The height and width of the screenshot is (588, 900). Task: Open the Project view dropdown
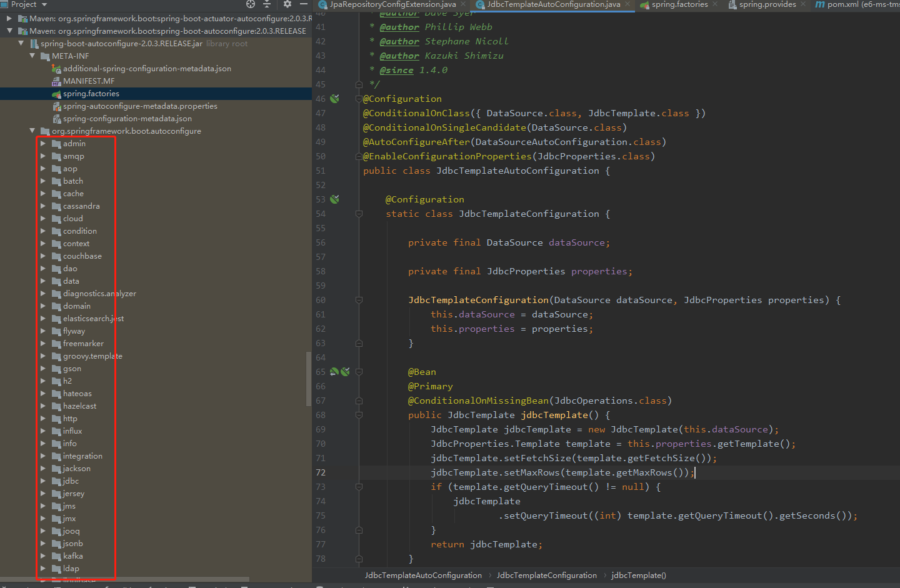tap(44, 4)
